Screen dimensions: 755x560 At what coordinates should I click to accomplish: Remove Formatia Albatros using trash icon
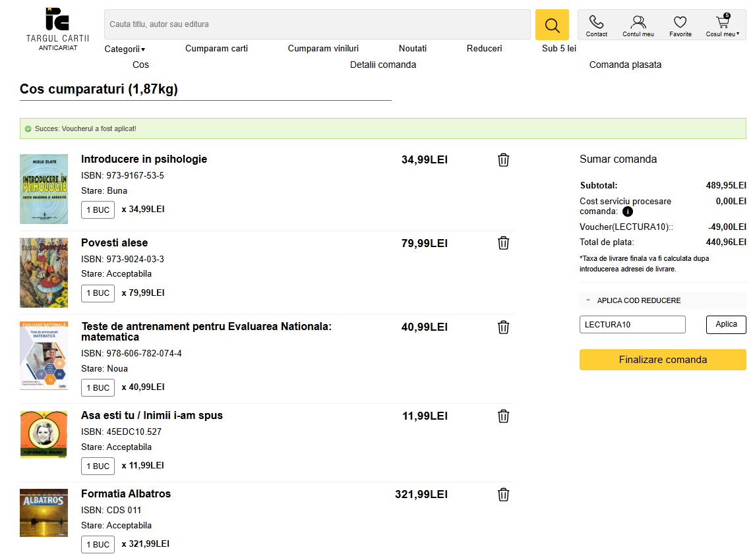(503, 495)
